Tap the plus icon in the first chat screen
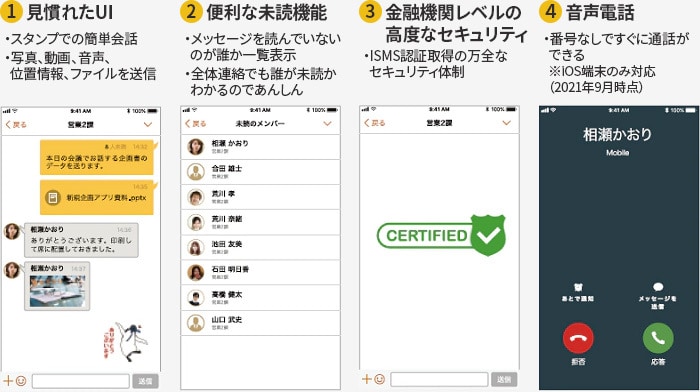Viewport: 700px width, 392px height. click(x=8, y=381)
